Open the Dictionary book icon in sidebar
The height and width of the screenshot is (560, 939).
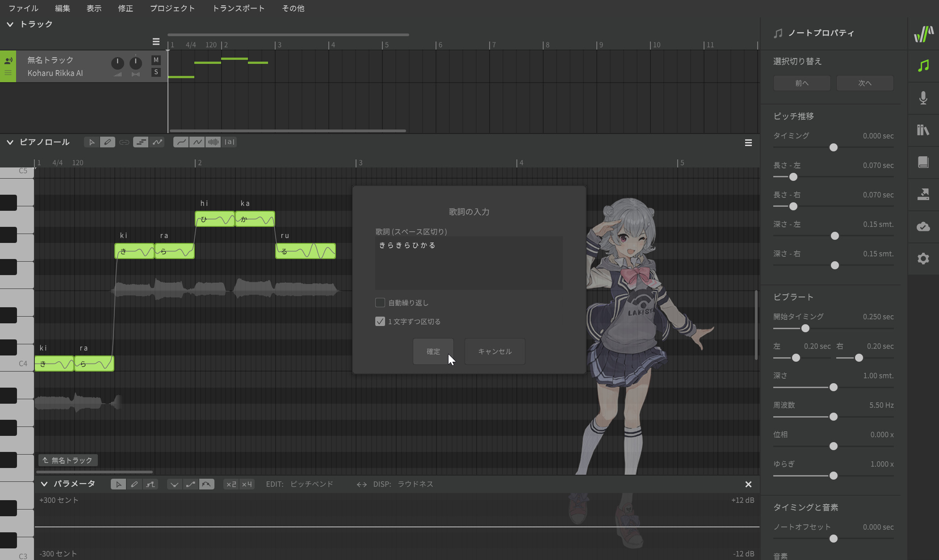coord(923,162)
